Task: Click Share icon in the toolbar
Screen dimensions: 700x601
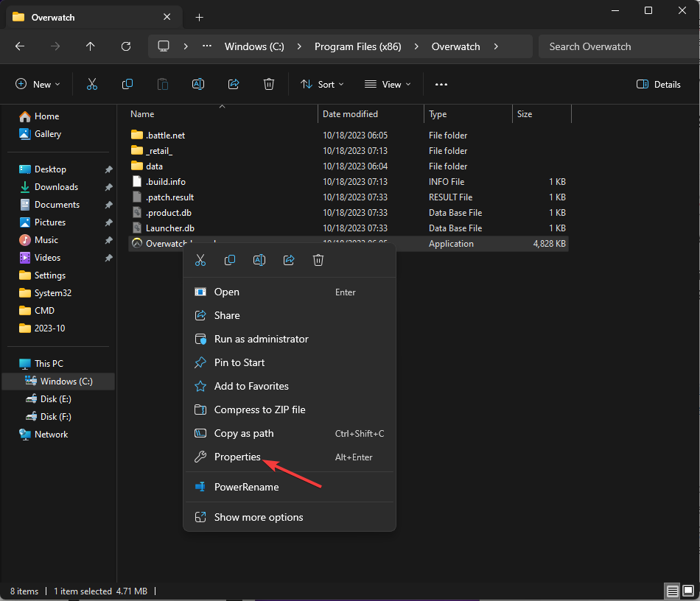Action: 234,84
